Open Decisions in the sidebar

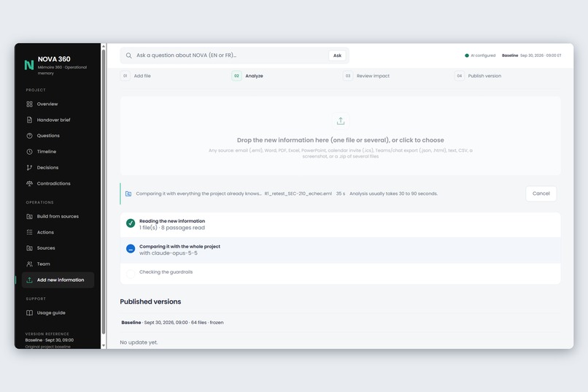coord(58,168)
